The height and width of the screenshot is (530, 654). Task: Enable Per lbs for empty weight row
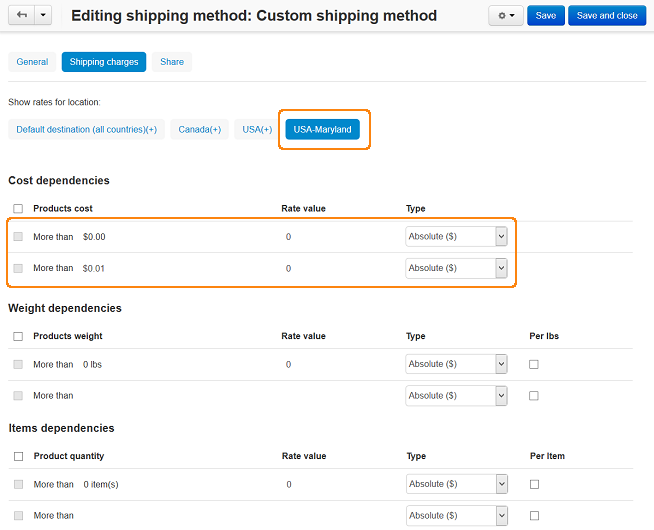point(533,396)
